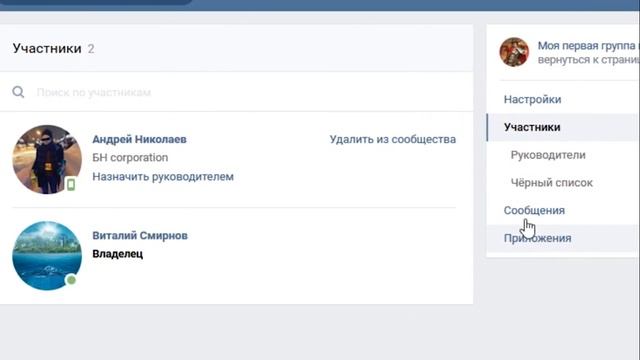Open Чёрный список submenu item
The height and width of the screenshot is (360, 640).
coord(551,183)
